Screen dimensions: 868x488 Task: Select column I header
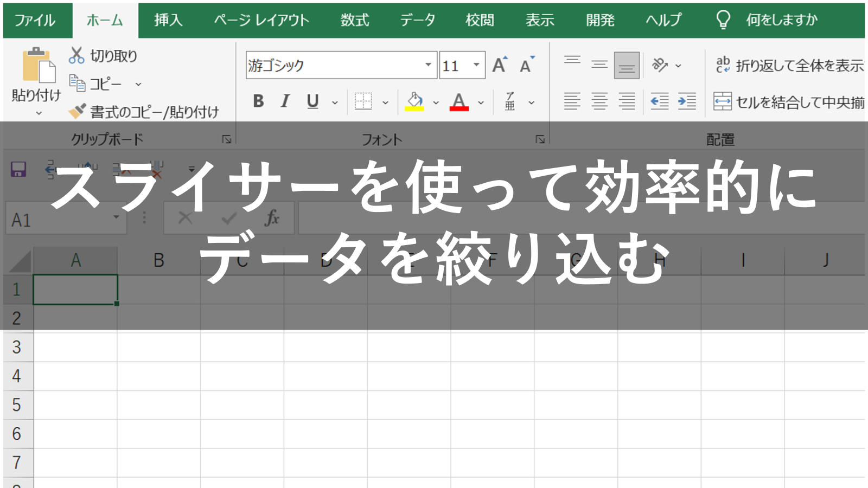(743, 260)
